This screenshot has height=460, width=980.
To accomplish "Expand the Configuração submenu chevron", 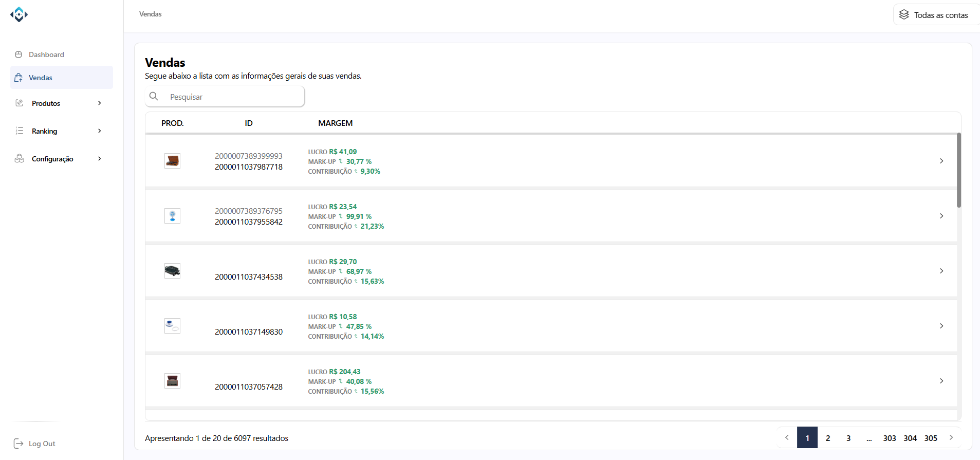I will point(100,159).
